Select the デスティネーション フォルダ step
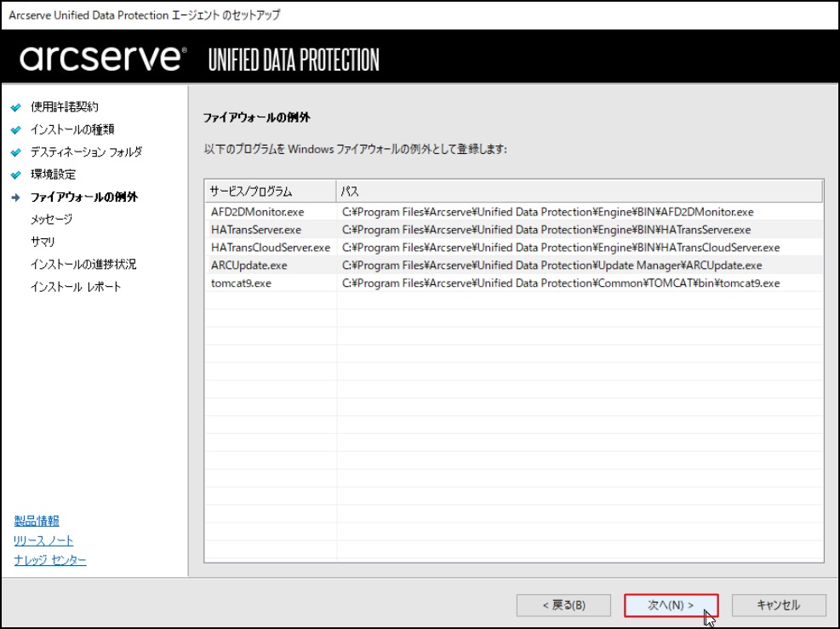The image size is (840, 629). pyautogui.click(x=86, y=152)
